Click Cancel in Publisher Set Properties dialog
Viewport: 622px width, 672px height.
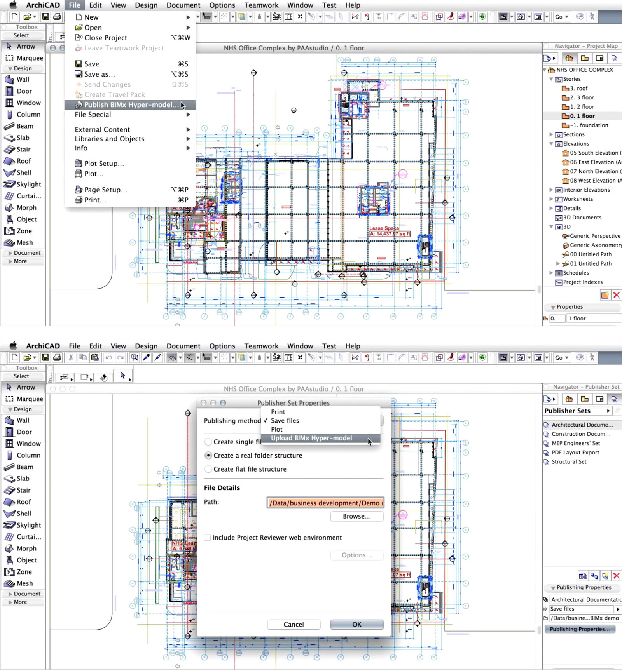click(294, 625)
